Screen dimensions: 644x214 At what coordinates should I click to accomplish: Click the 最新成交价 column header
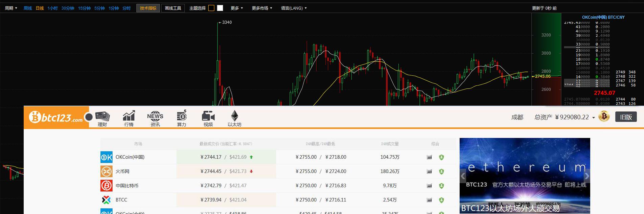point(226,144)
